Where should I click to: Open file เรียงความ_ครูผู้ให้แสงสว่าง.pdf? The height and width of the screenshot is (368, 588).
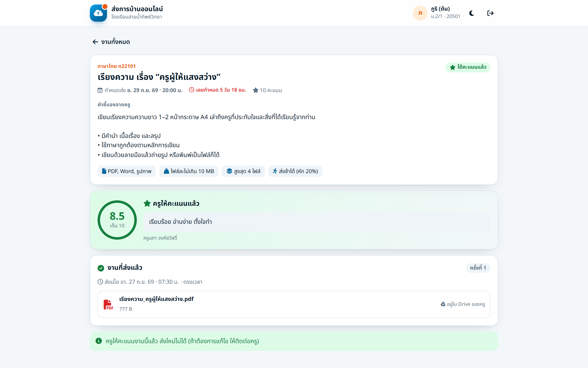tap(156, 299)
